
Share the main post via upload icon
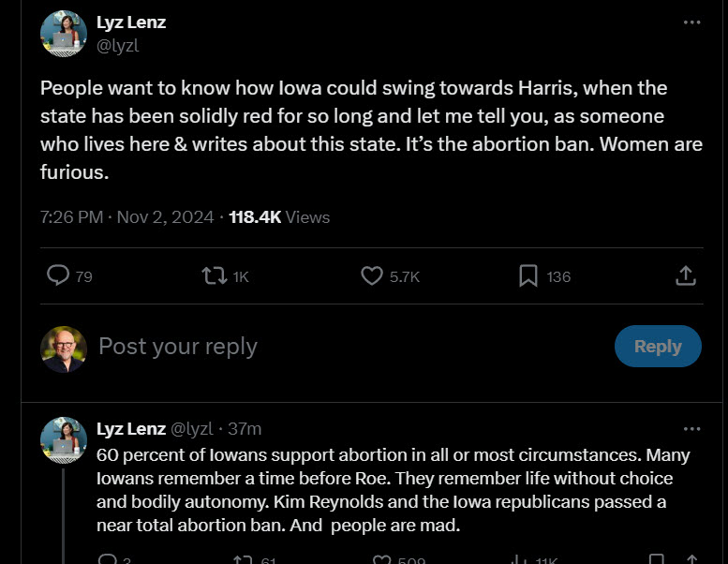coord(685,275)
